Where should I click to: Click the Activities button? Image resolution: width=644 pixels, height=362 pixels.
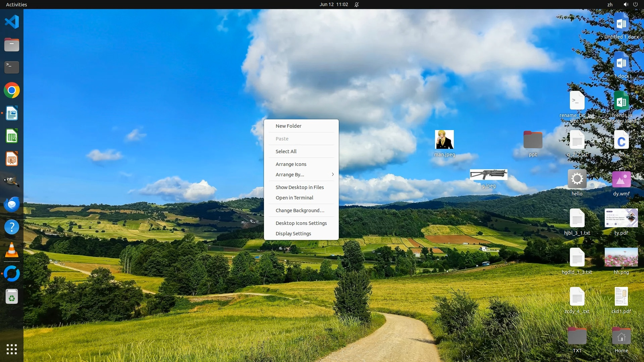point(16,4)
